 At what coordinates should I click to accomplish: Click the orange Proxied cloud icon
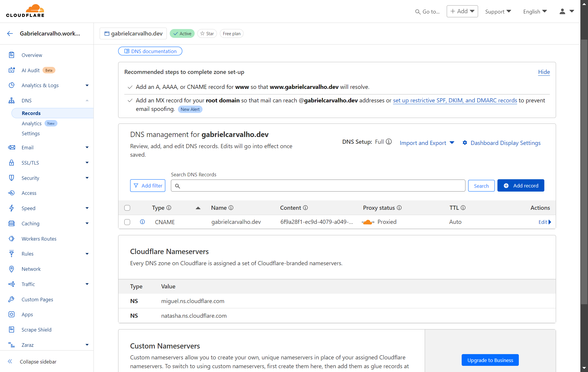click(368, 222)
